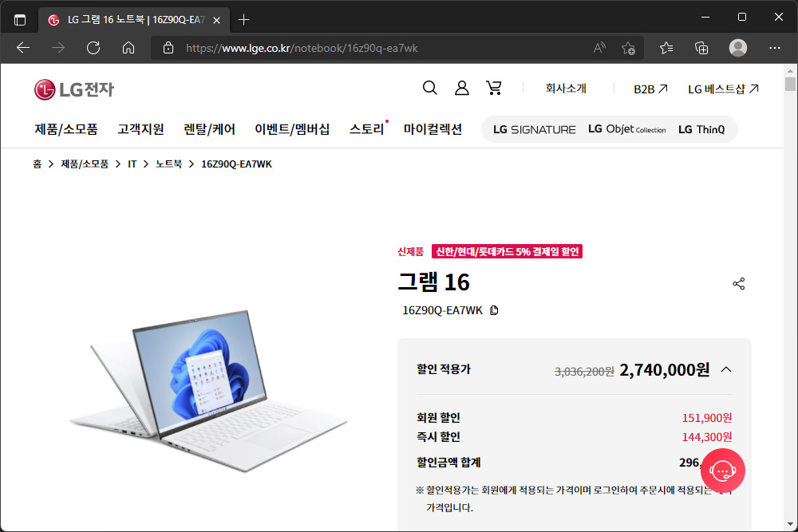Open the LG 베스트샵 link

pyautogui.click(x=723, y=89)
